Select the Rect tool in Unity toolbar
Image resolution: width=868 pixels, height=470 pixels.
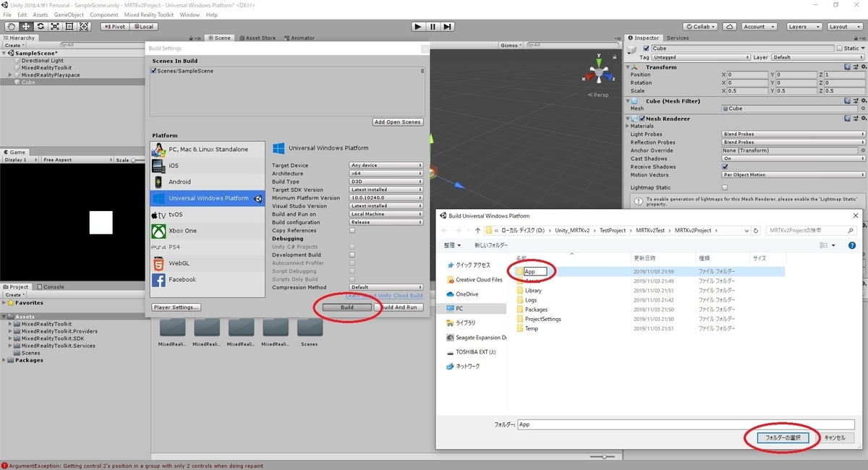[69, 27]
